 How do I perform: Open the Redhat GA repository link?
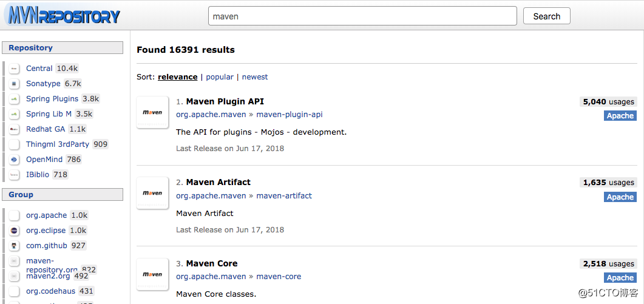[x=46, y=129]
